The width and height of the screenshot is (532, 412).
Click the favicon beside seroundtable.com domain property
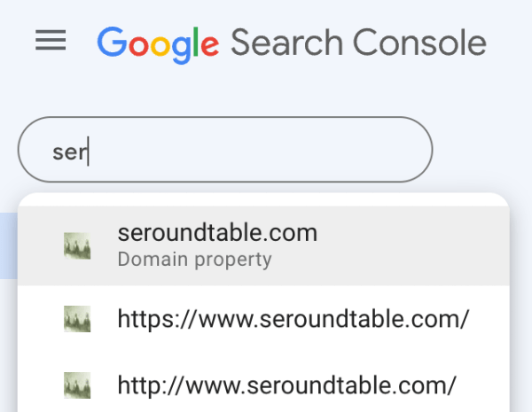click(77, 245)
